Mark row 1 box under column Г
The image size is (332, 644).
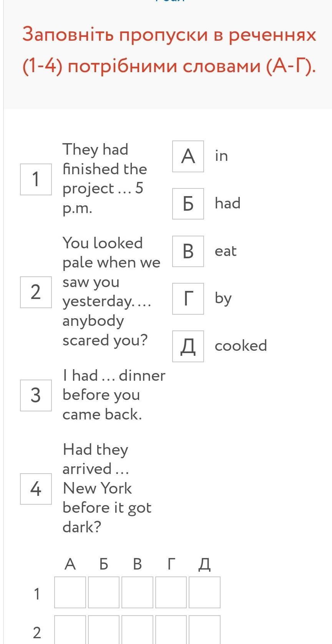(171, 592)
